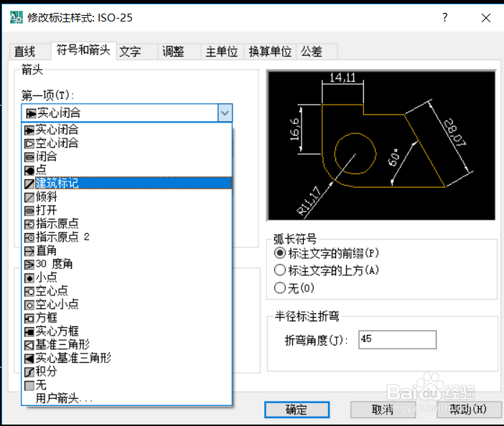Choose the 建筑标记 architectural tick icon
The width and height of the screenshot is (504, 426).
pos(29,184)
